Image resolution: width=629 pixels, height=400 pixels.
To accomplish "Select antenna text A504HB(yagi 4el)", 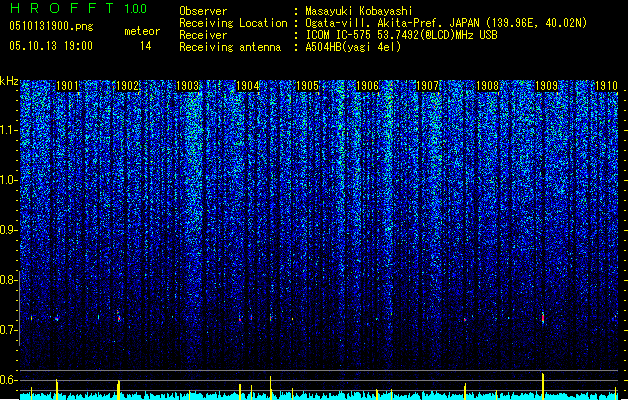I will (353, 47).
